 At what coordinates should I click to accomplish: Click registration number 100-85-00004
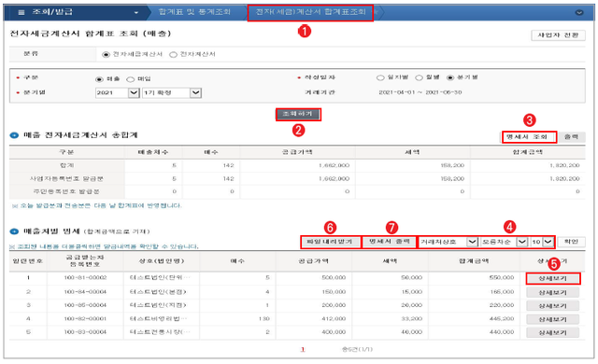tap(85, 305)
